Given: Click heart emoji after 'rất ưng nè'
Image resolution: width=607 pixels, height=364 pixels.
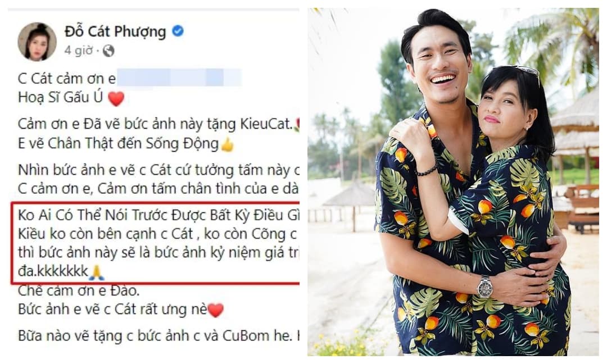Looking at the screenshot, I should [x=216, y=310].
